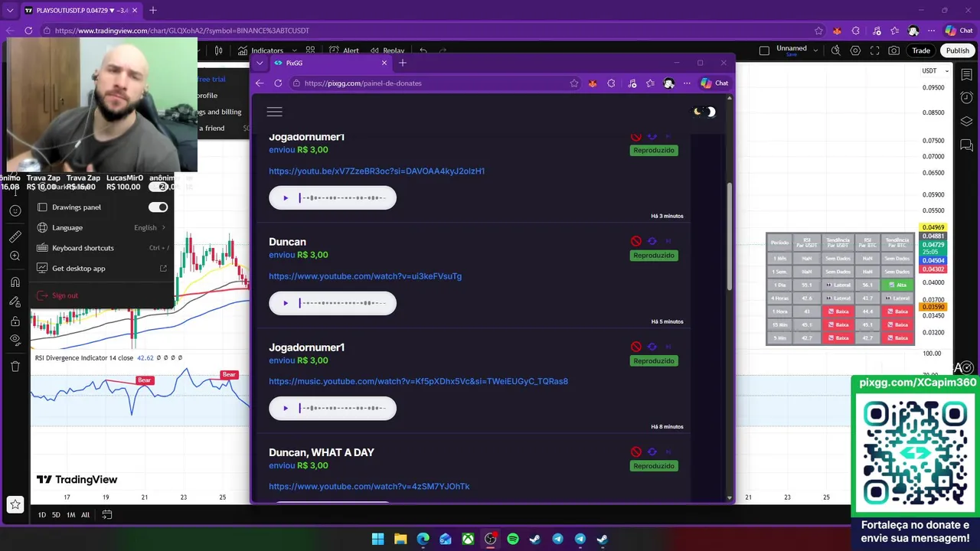The height and width of the screenshot is (551, 980).
Task: Open USDT currency dropdown on price scale
Action: pos(936,71)
